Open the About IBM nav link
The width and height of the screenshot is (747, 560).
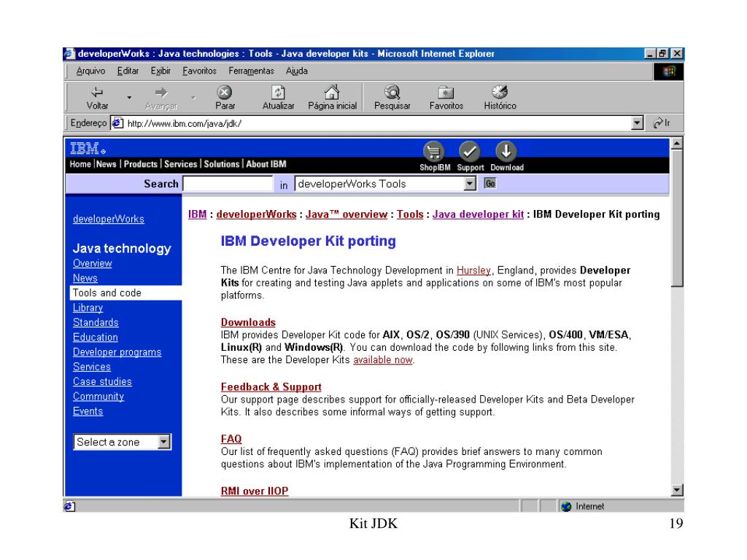(x=266, y=164)
